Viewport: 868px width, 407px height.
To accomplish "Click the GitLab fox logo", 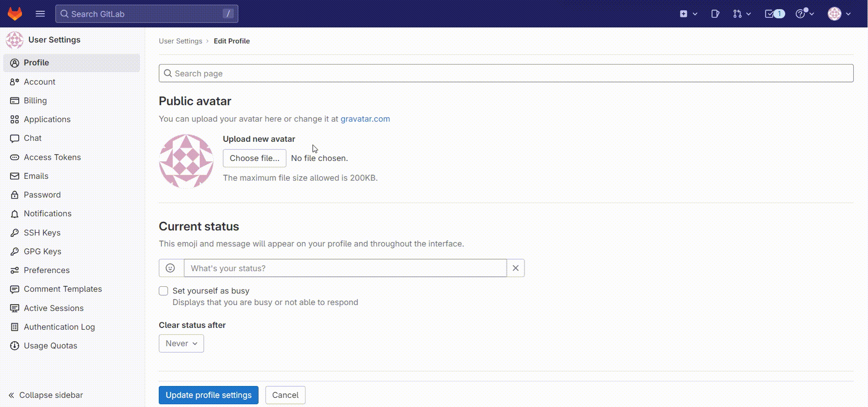I will [x=15, y=14].
